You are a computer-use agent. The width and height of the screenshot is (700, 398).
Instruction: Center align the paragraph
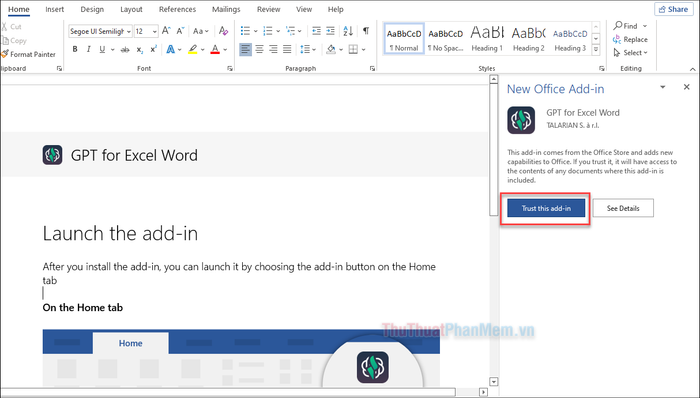(259, 49)
